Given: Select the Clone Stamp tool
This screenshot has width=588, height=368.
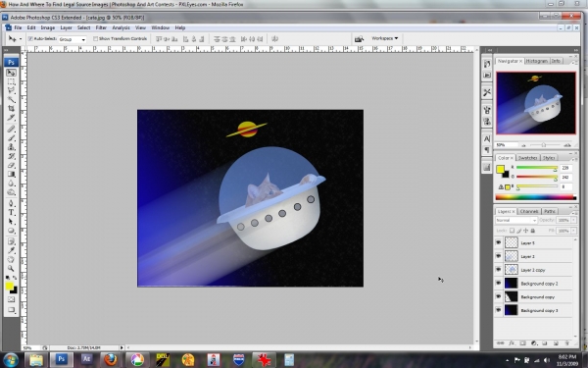Looking at the screenshot, I should 11,147.
